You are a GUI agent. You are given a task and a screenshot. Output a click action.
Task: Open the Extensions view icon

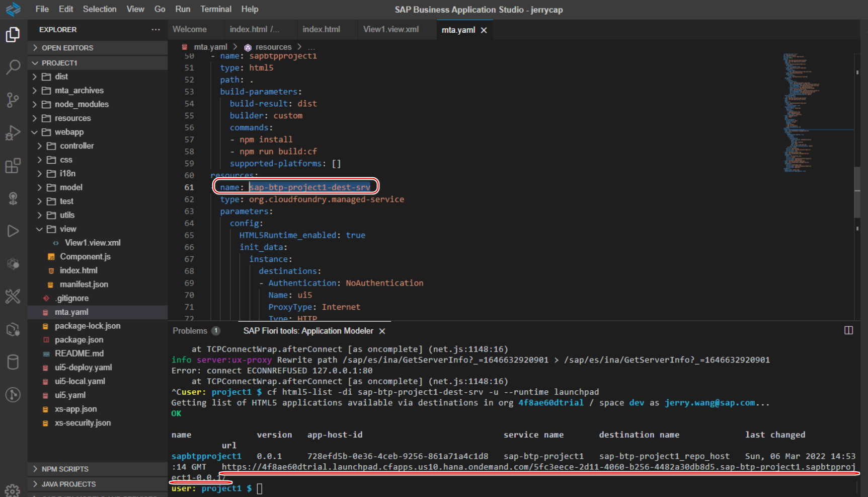click(13, 166)
